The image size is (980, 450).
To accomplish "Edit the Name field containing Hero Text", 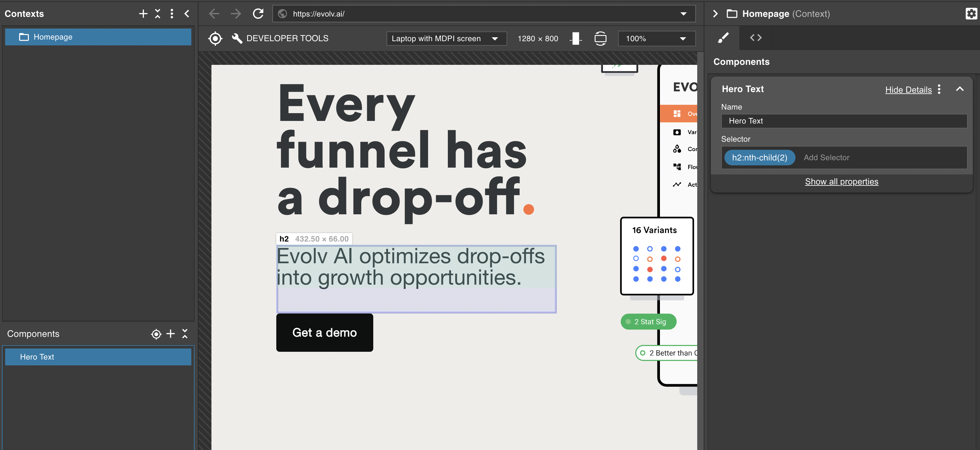I will tap(844, 121).
